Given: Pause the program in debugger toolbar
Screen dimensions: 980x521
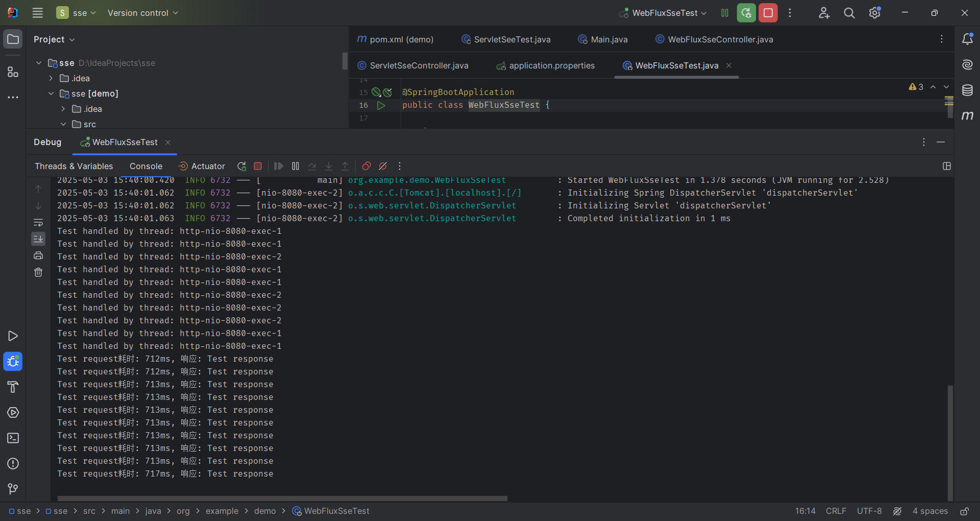Looking at the screenshot, I should [296, 166].
